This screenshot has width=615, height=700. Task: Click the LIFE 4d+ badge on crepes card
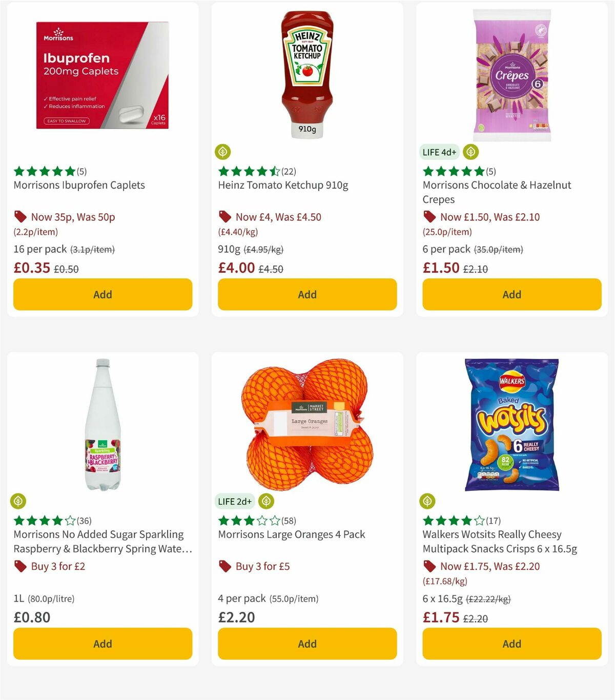[x=439, y=152]
